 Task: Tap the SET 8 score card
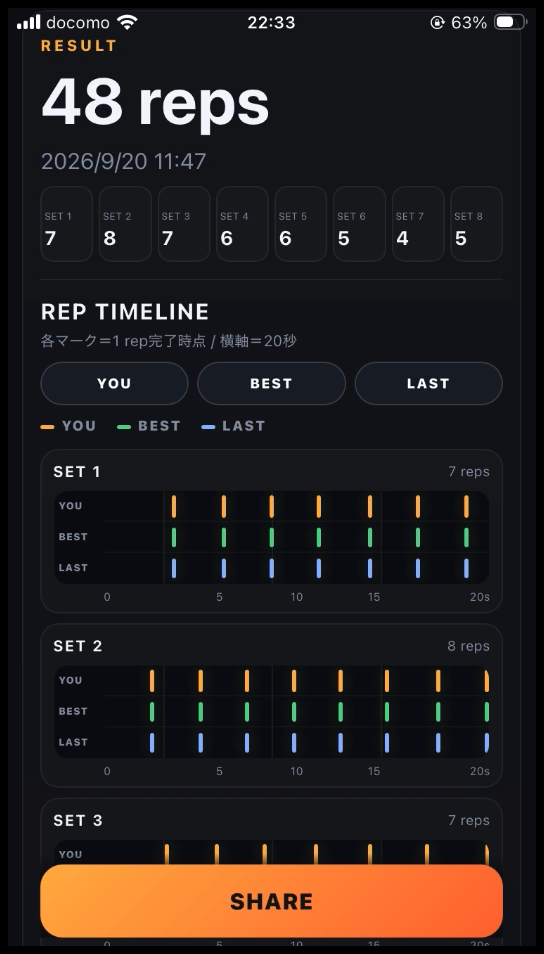coord(476,224)
